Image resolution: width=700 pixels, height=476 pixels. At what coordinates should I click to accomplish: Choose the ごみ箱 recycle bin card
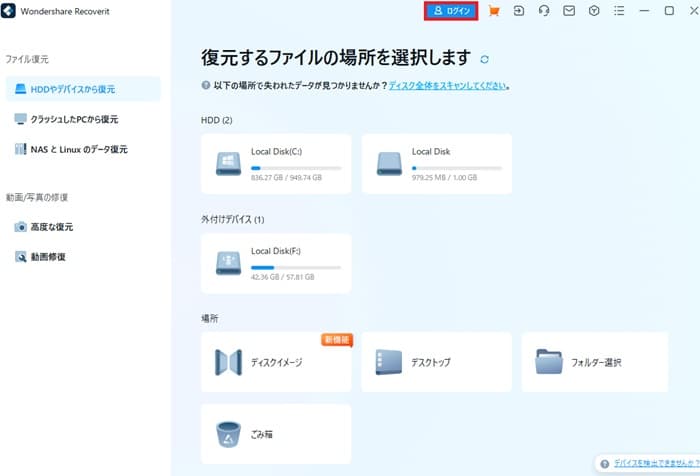[276, 434]
